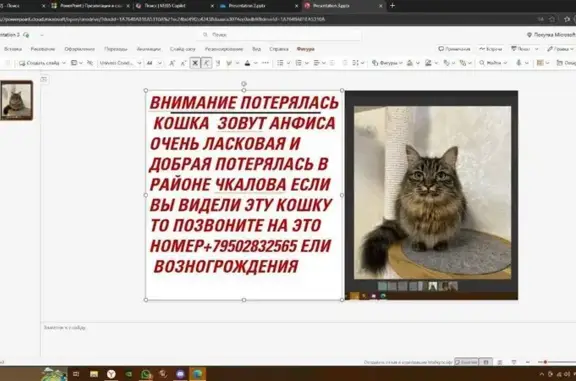Click the search (Поиск) input field
This screenshot has width=576, height=381.
(x=280, y=35)
